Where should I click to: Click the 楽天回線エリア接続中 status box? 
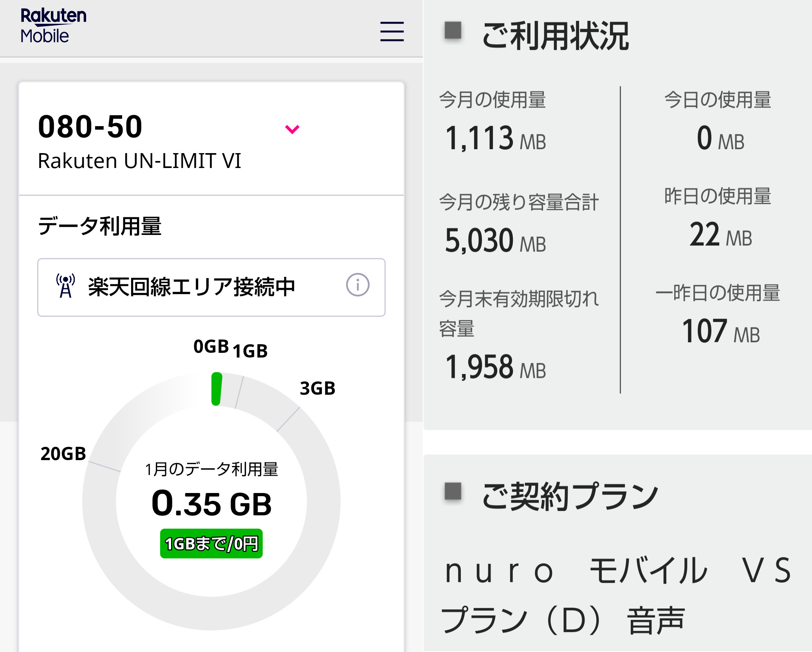coord(192,287)
